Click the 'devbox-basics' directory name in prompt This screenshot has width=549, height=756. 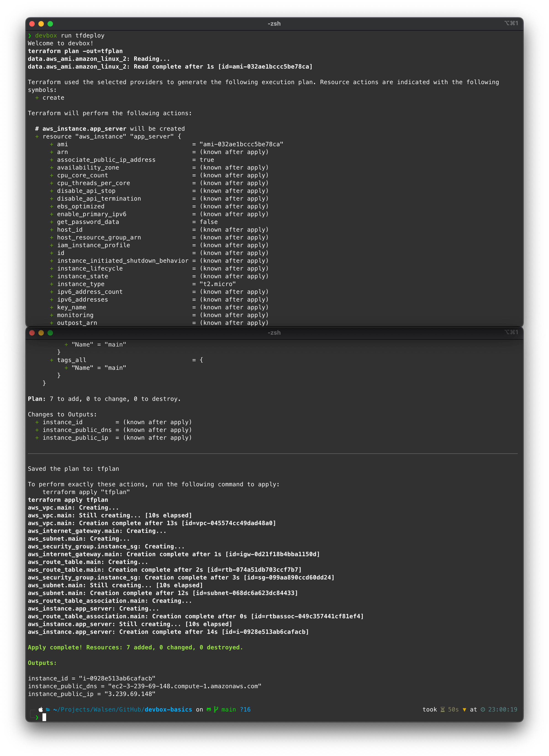click(168, 709)
